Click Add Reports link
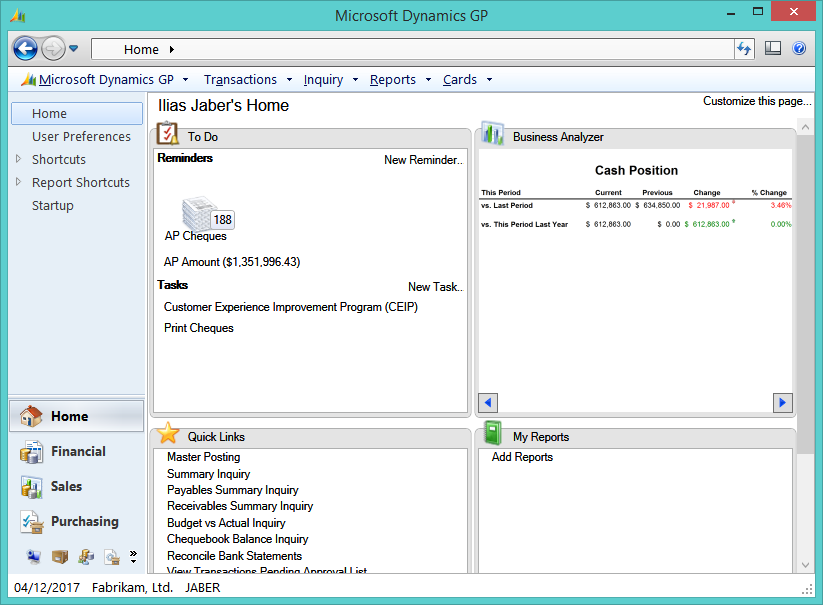This screenshot has height=605, width=823. (522, 457)
